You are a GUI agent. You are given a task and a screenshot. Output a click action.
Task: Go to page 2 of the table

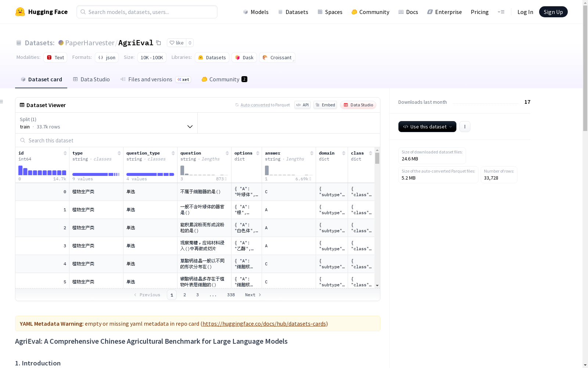[x=184, y=295]
